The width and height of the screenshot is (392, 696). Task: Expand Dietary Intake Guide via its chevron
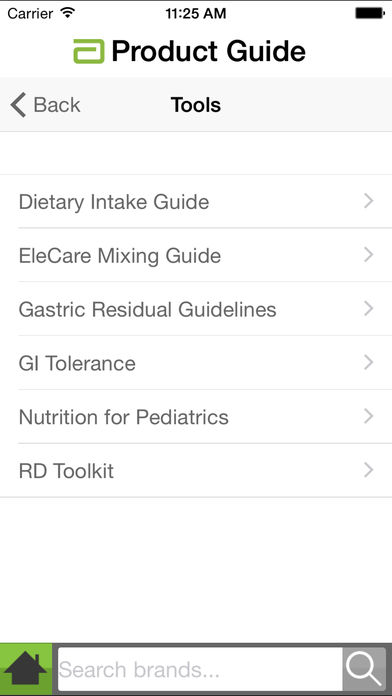click(x=368, y=201)
